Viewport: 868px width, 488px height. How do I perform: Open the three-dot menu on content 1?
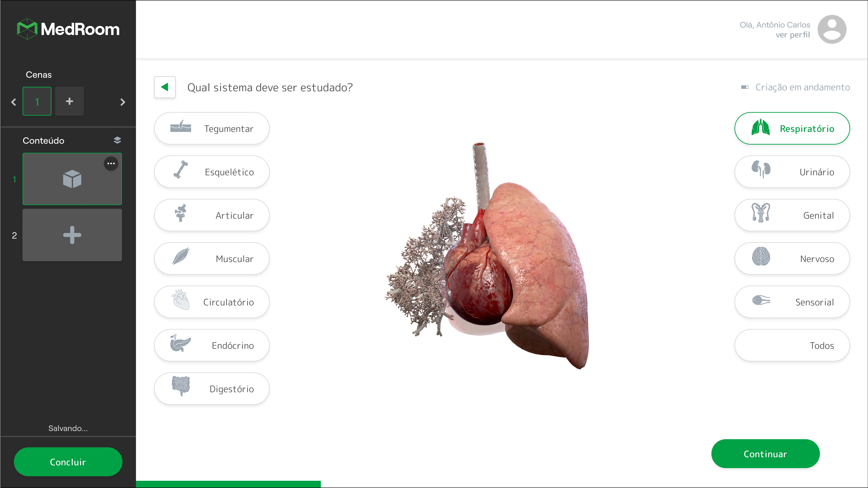111,164
